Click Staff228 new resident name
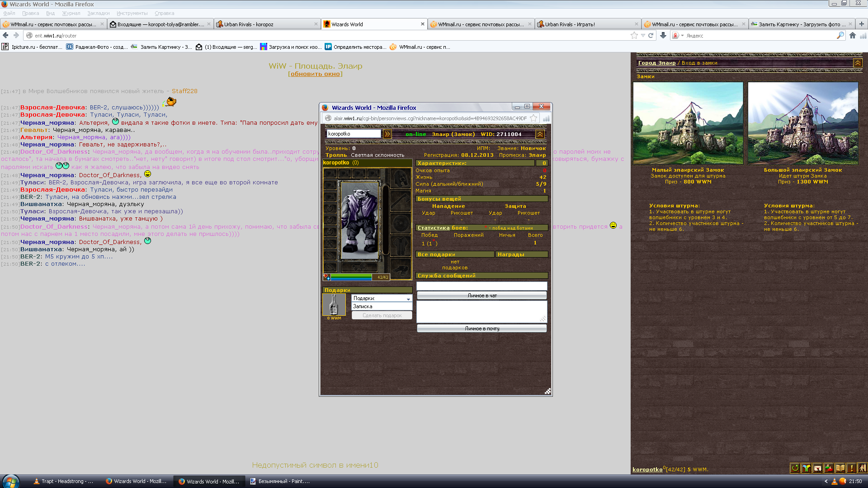Screen dimensions: 868x488 point(184,91)
